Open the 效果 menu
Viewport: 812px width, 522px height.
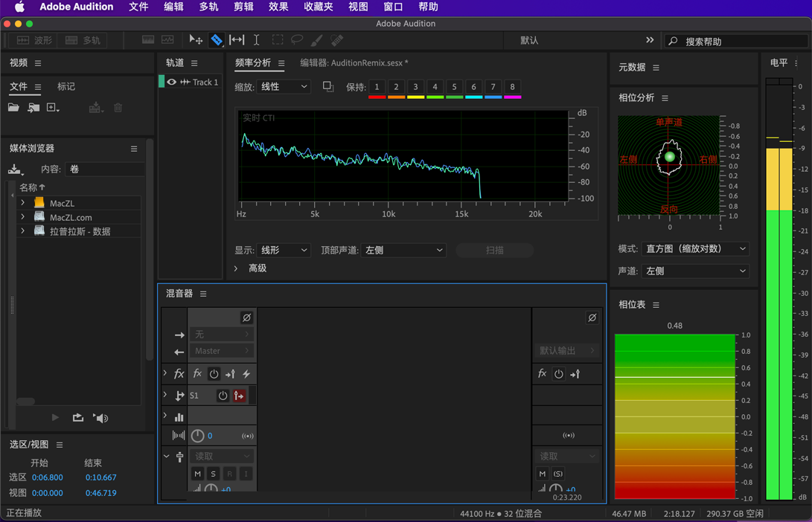pyautogui.click(x=278, y=7)
